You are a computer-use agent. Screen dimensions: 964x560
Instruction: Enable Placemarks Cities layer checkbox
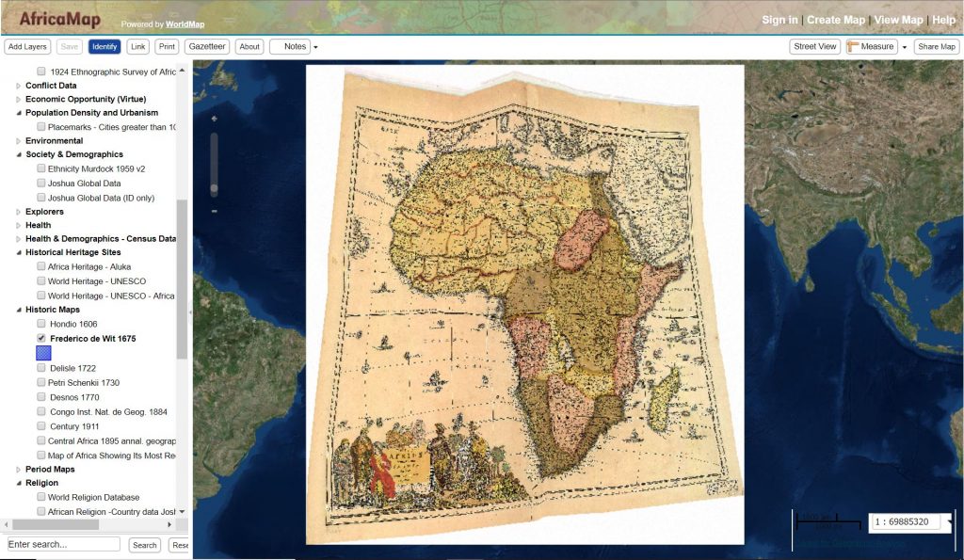(41, 127)
